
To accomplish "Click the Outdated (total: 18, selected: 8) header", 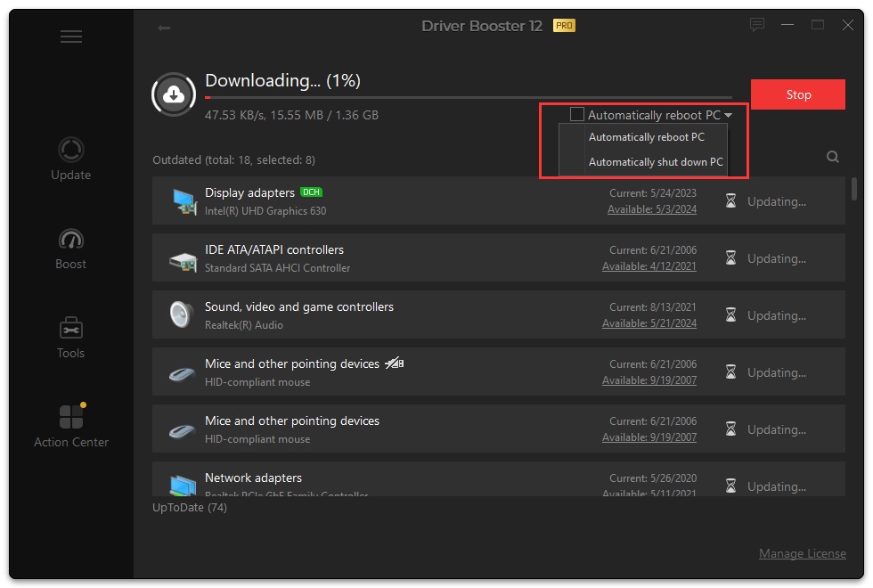I will tap(233, 159).
